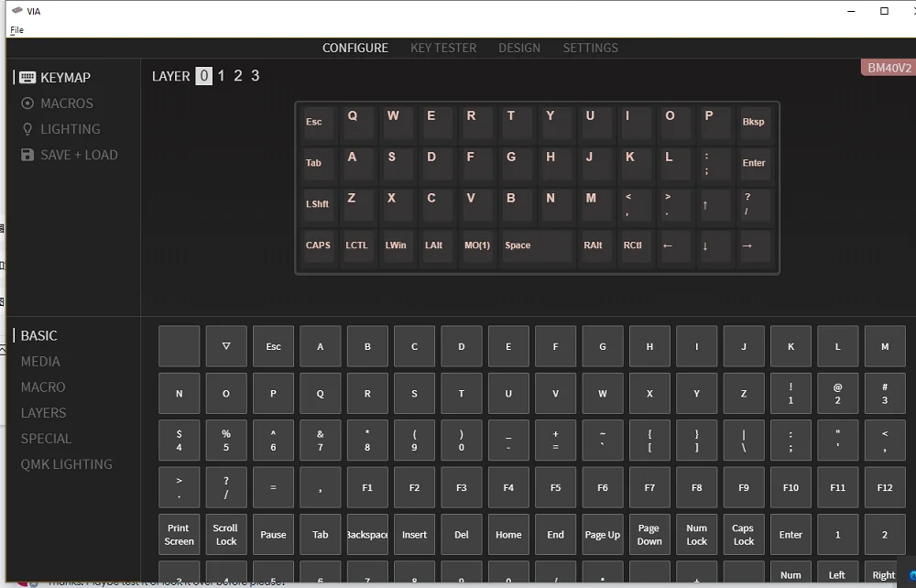
Task: Select the RCtl key on keyboard layout
Action: [635, 245]
